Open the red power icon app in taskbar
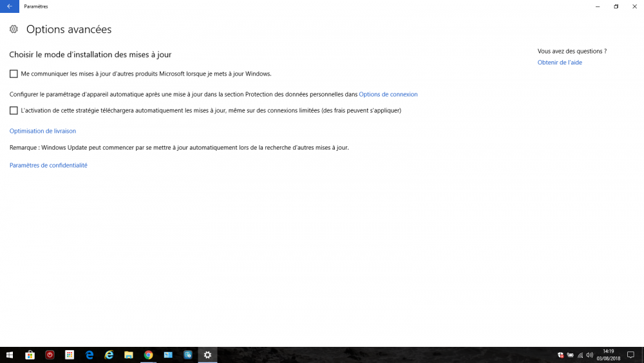 pos(50,355)
